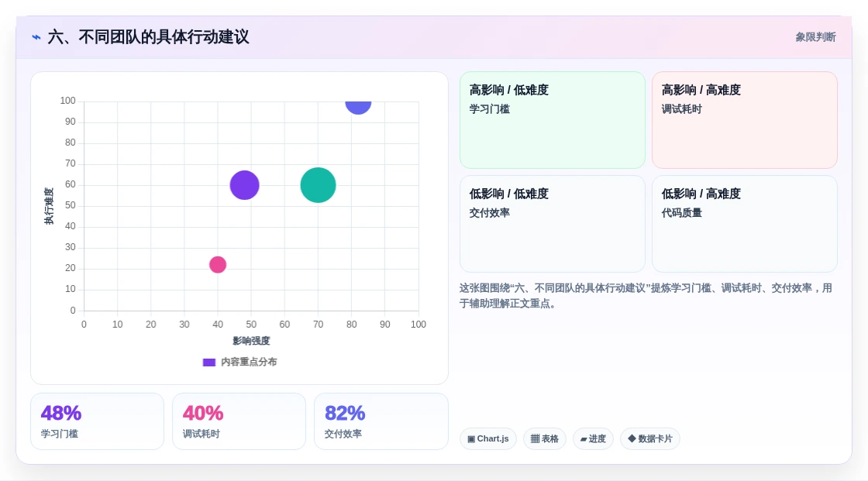Image resolution: width=868 pixels, height=481 pixels.
Task: Click the 调试耗时 text in the pink card
Action: point(681,109)
